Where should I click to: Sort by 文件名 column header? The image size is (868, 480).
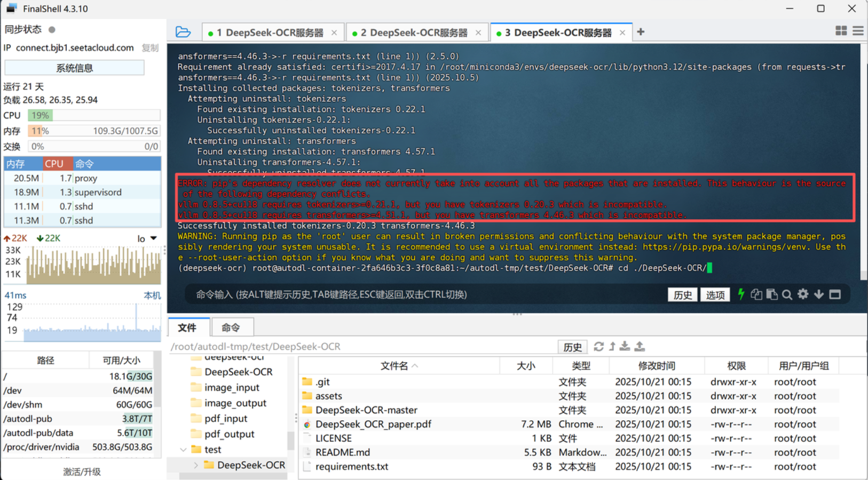[x=399, y=366]
